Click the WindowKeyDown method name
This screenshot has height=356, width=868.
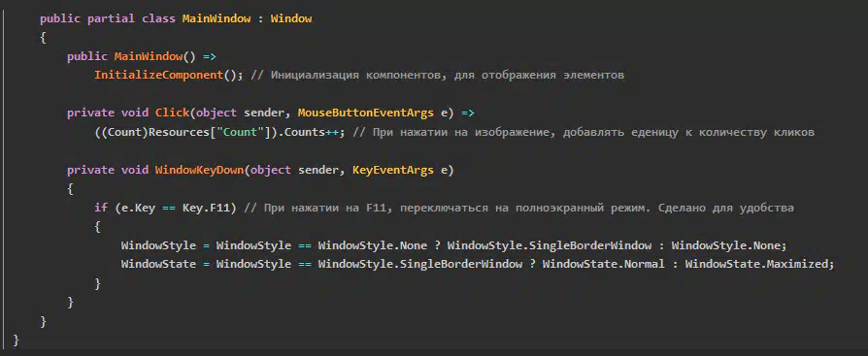click(x=199, y=170)
